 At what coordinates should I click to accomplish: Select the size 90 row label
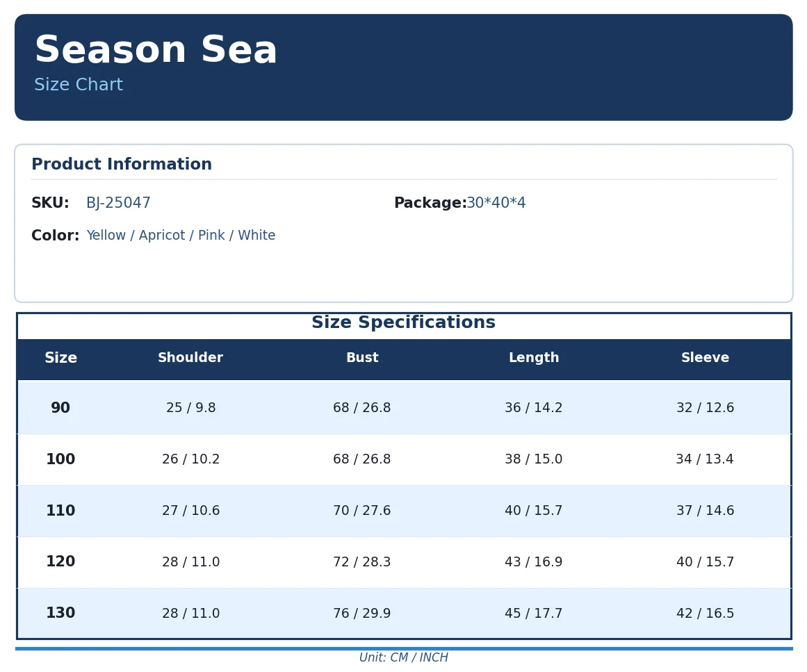(60, 407)
